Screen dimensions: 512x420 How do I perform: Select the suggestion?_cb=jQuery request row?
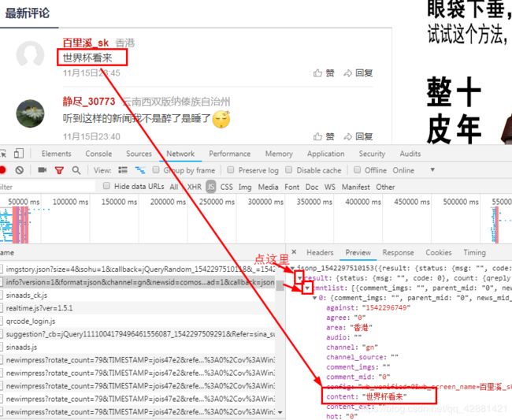(x=137, y=334)
